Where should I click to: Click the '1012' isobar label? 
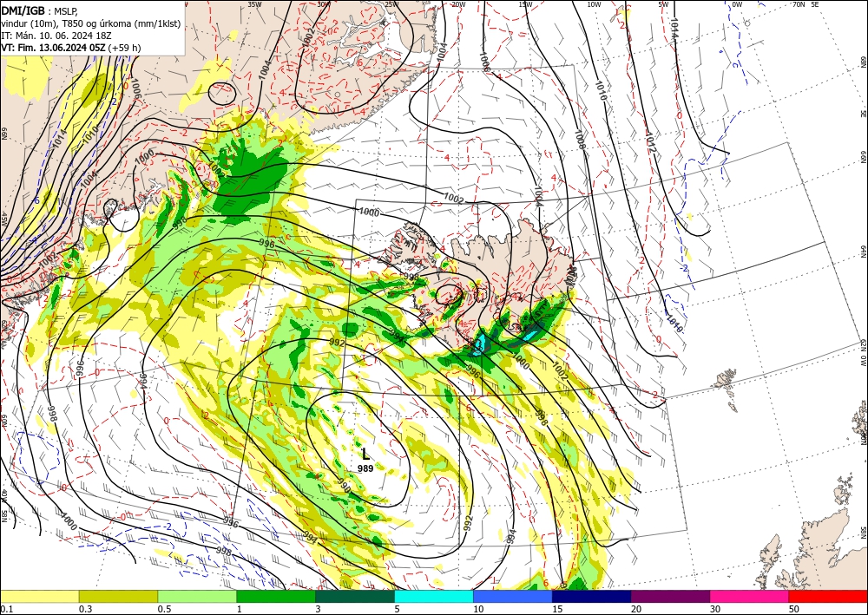[x=650, y=143]
